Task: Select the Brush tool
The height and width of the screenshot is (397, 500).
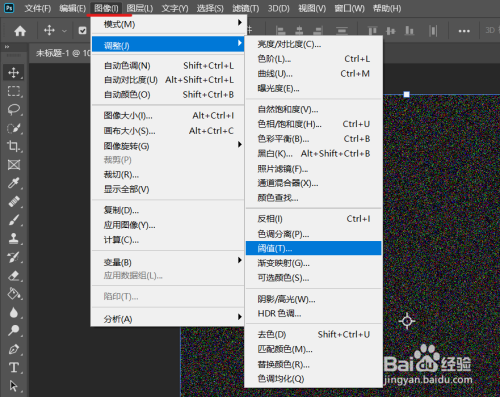Action: pyautogui.click(x=14, y=220)
